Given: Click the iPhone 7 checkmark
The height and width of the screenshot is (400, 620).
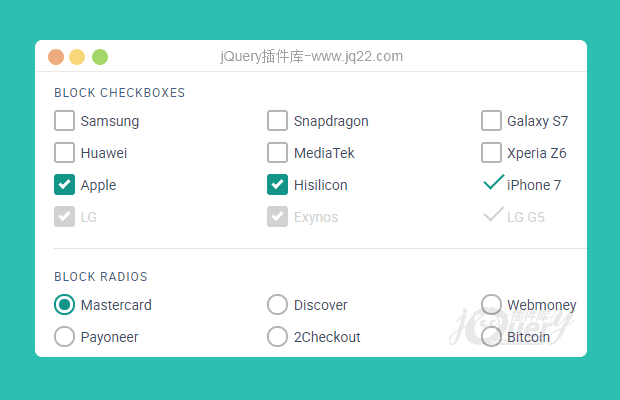Looking at the screenshot, I should (x=493, y=183).
